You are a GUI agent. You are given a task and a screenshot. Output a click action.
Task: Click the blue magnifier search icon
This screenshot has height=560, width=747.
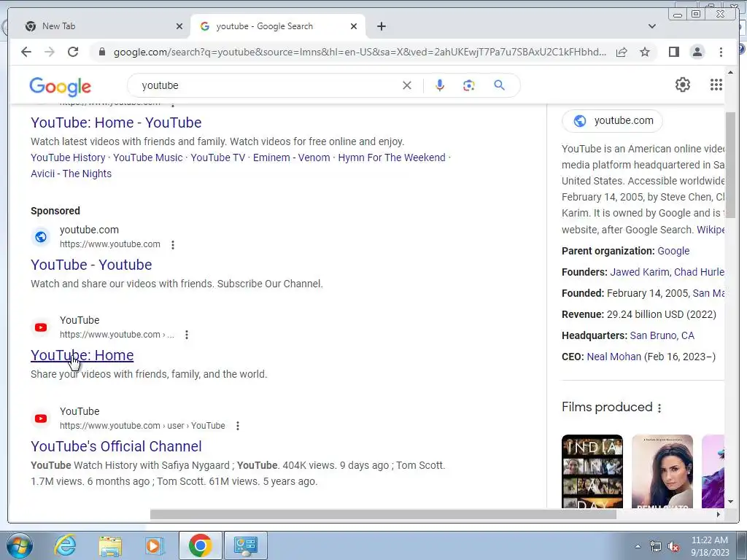tap(499, 85)
